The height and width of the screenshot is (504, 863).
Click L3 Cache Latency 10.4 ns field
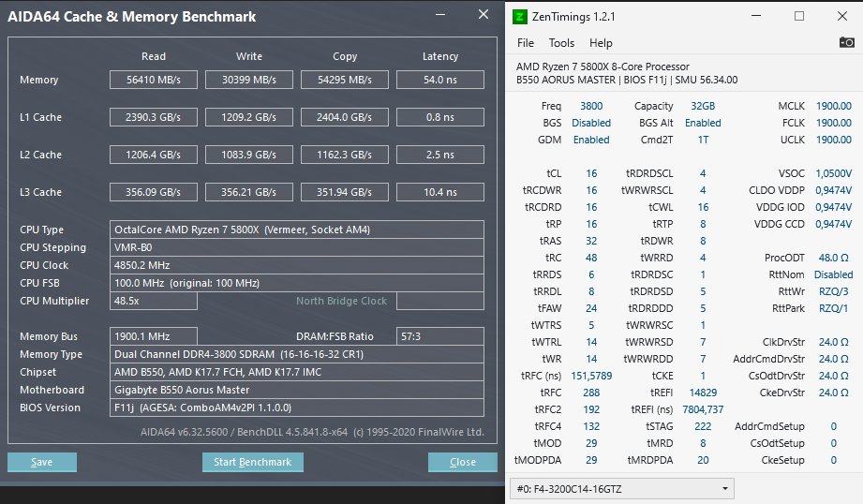click(x=440, y=192)
